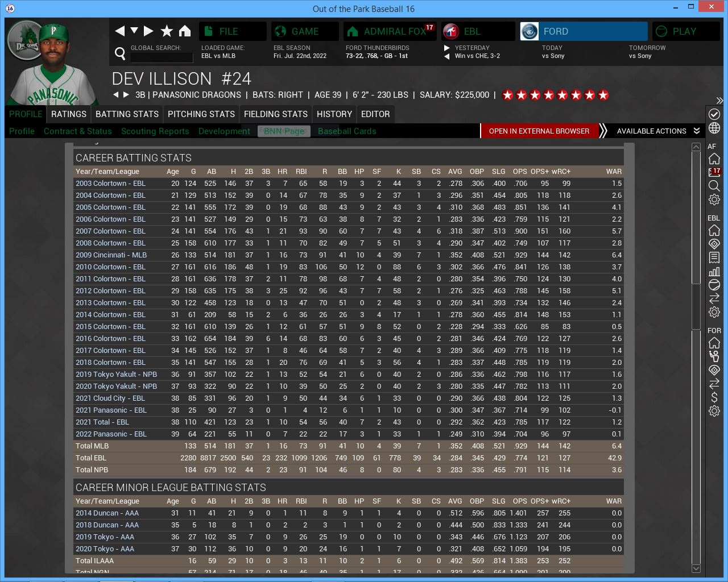Open the EBL baseball icon in sidebar
This screenshot has height=582, width=728.
(x=714, y=285)
